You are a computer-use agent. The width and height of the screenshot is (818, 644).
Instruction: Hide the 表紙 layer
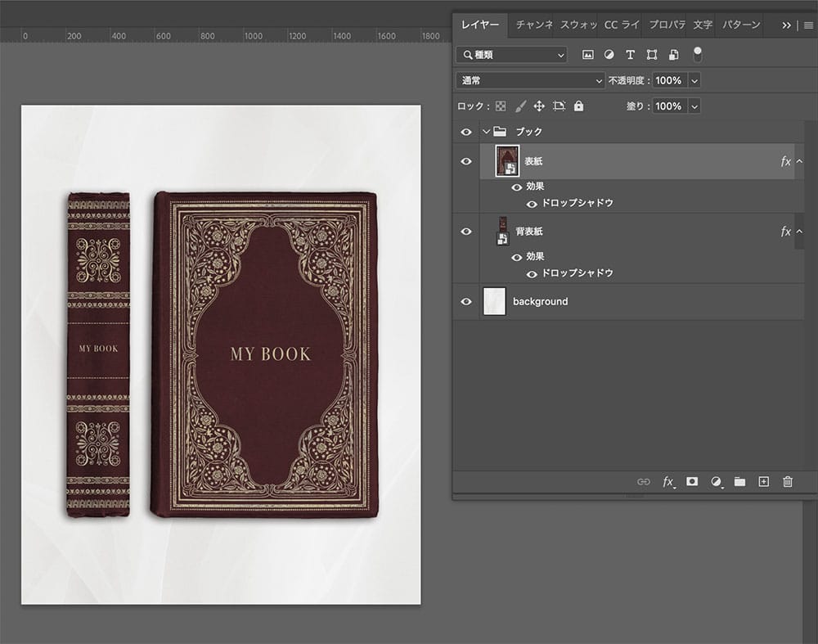466,161
